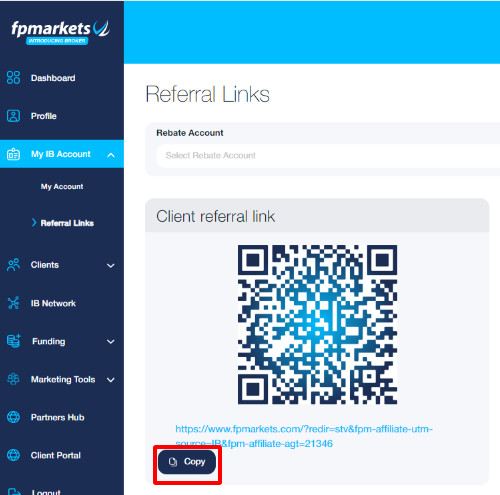Click the Funding coins icon

click(x=14, y=341)
